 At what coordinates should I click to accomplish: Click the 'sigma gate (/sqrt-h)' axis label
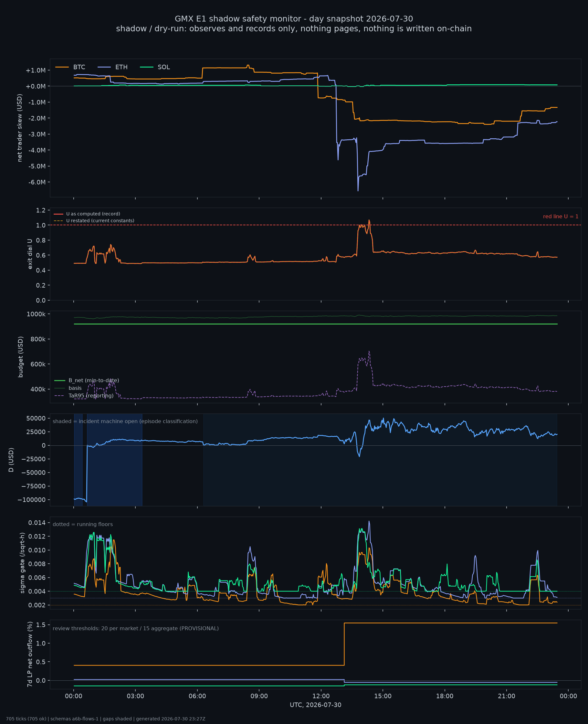(22, 563)
